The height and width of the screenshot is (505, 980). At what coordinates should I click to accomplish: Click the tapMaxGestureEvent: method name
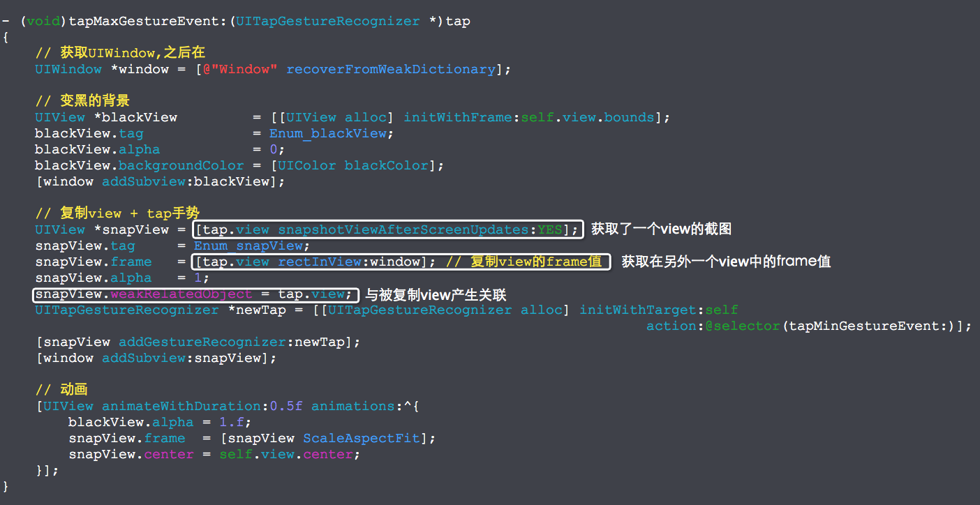click(144, 21)
